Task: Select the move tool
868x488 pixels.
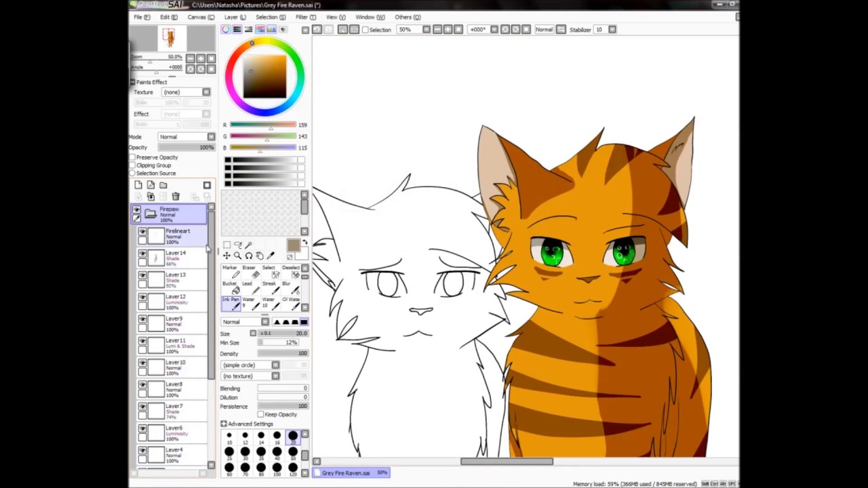Action: (x=226, y=256)
